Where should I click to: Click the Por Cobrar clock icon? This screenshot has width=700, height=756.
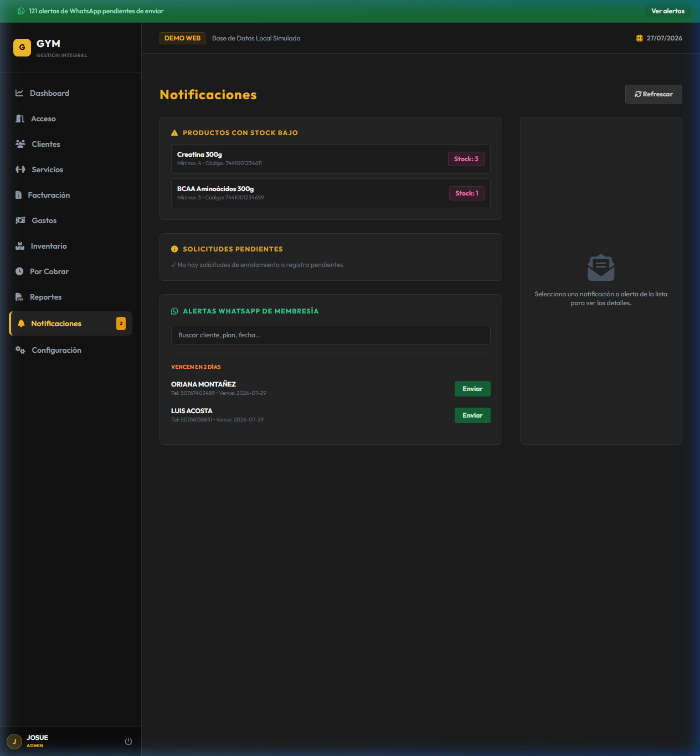tap(19, 271)
